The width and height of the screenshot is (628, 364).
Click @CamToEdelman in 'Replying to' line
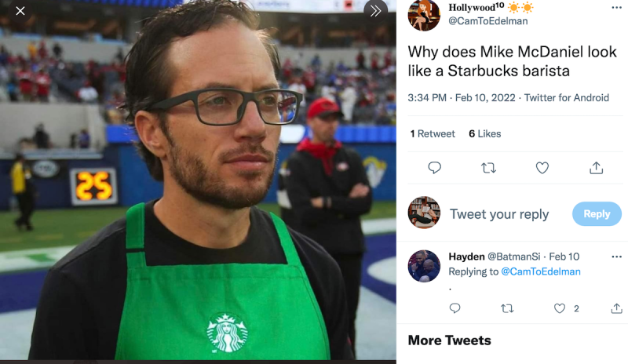click(540, 271)
